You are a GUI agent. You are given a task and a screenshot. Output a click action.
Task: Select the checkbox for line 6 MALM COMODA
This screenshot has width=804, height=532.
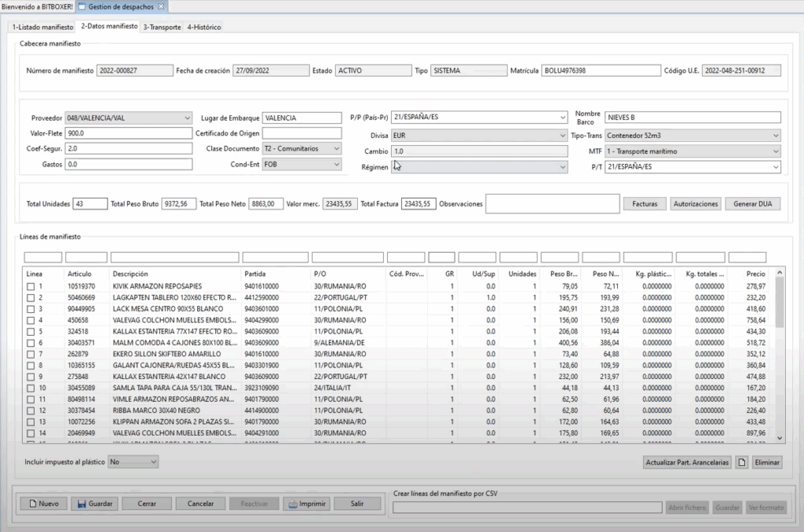31,343
